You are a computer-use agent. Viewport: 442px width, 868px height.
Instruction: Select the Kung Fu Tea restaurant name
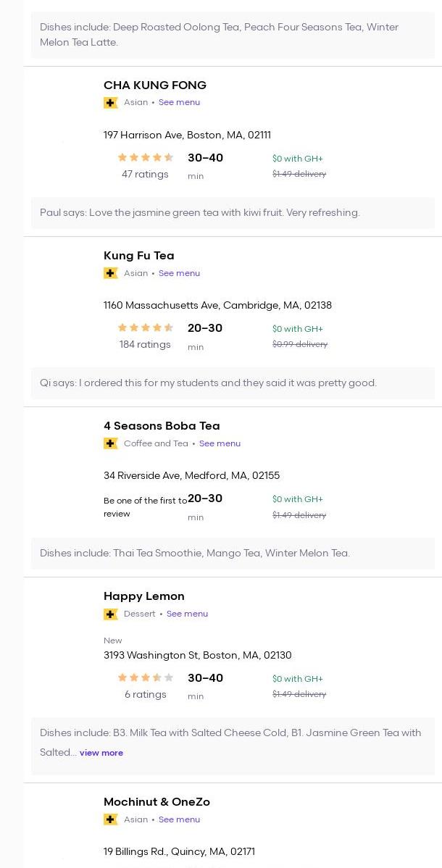pos(139,256)
